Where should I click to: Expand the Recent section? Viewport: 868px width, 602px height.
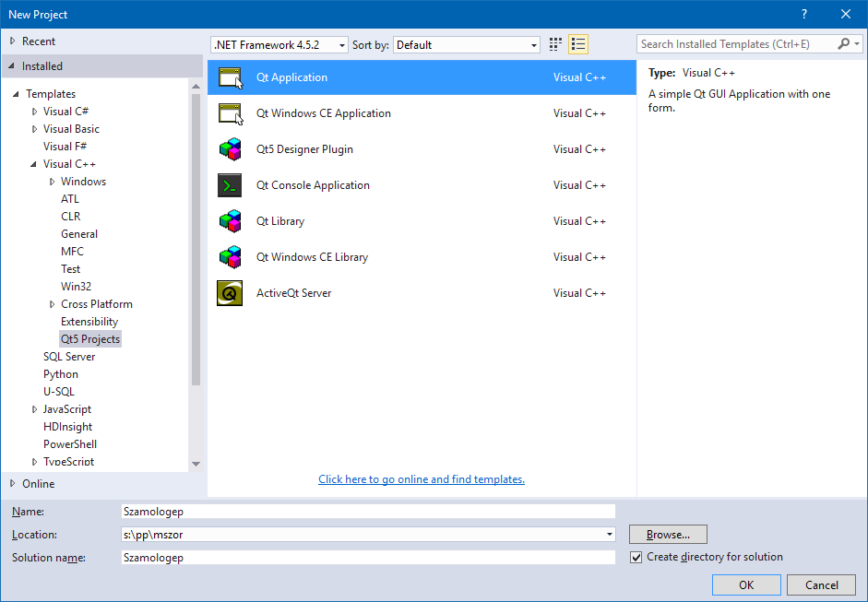click(x=13, y=41)
